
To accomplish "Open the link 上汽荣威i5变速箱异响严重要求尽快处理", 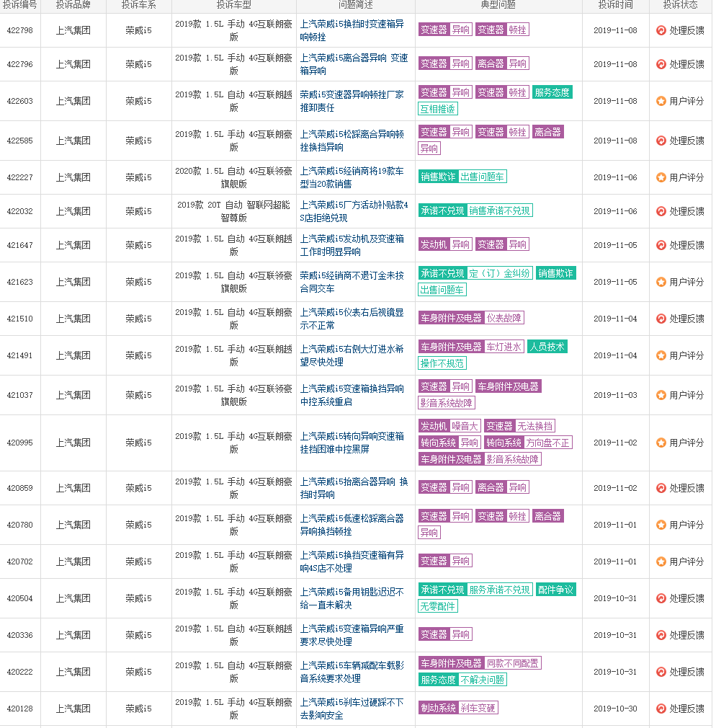I will [352, 635].
